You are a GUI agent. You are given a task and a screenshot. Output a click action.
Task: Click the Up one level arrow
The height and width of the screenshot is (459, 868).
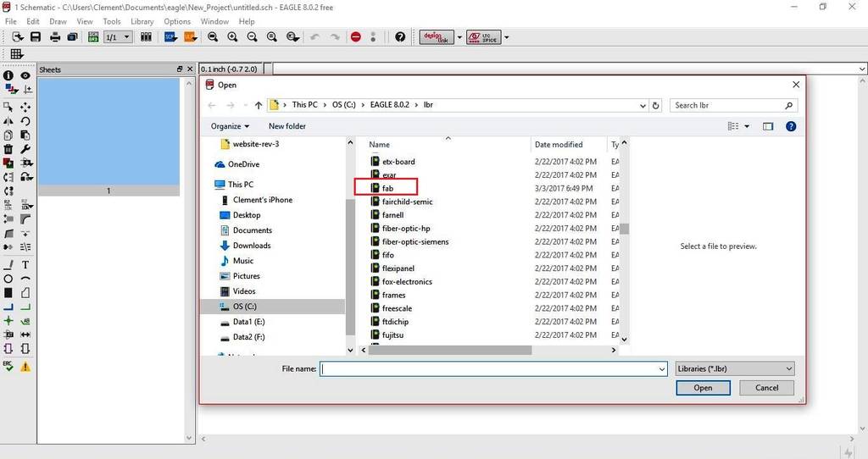pos(259,105)
